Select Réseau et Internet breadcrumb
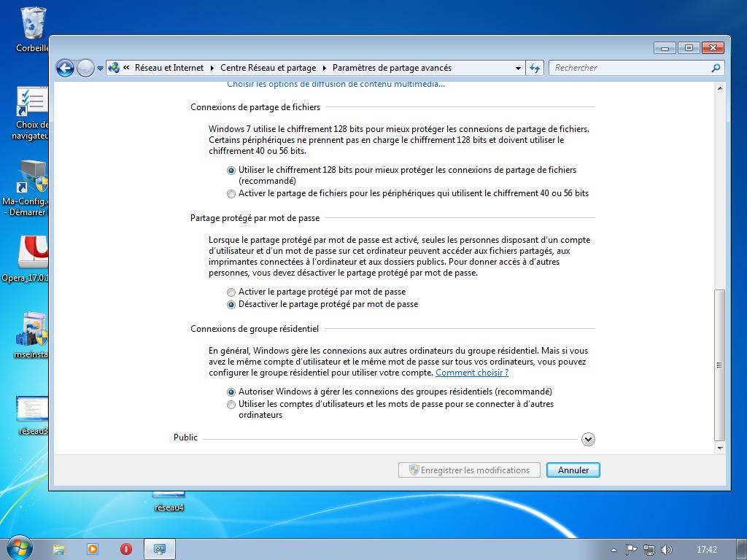Viewport: 747px width, 560px height. coord(169,68)
